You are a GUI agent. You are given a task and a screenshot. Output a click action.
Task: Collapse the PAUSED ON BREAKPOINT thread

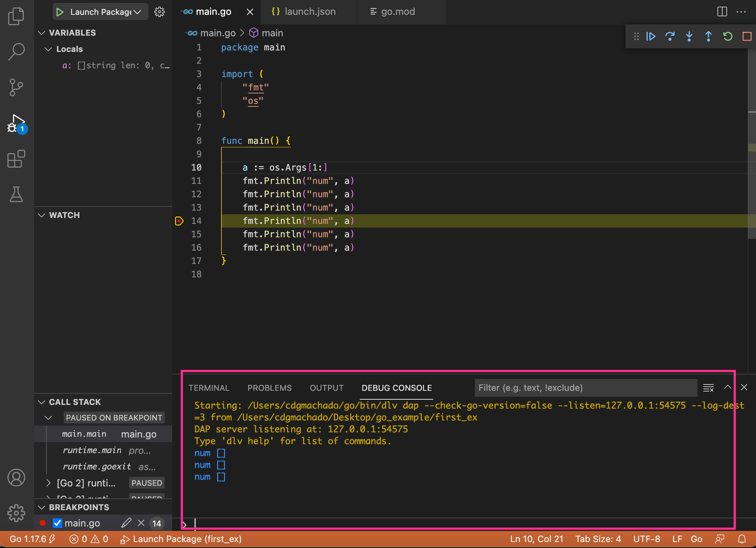[x=48, y=418]
